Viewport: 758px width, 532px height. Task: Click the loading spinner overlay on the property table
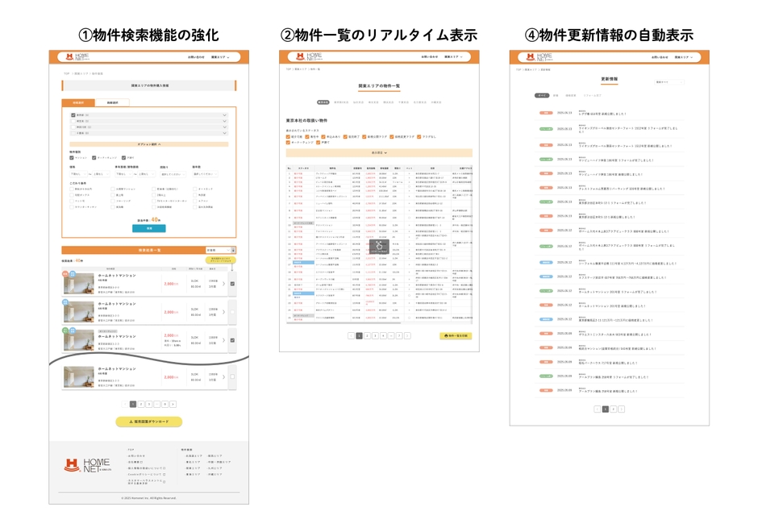pyautogui.click(x=379, y=246)
